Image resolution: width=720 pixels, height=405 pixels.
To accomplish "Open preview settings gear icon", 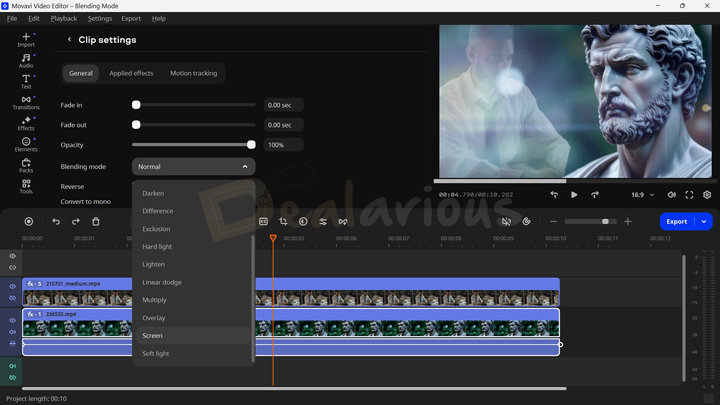I will [x=707, y=195].
